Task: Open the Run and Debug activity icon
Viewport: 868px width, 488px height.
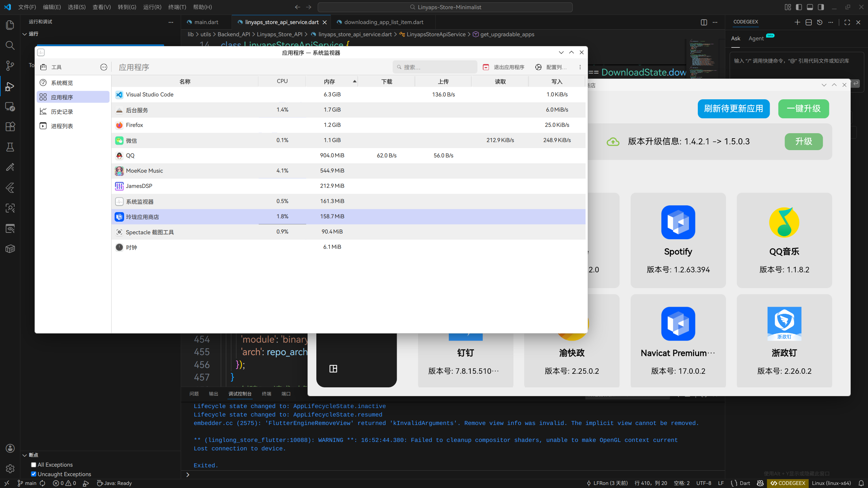Action: [x=10, y=86]
